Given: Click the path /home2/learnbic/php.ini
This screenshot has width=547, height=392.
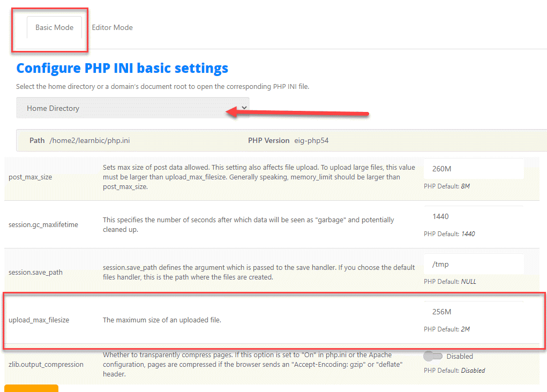Looking at the screenshot, I should pos(89,140).
